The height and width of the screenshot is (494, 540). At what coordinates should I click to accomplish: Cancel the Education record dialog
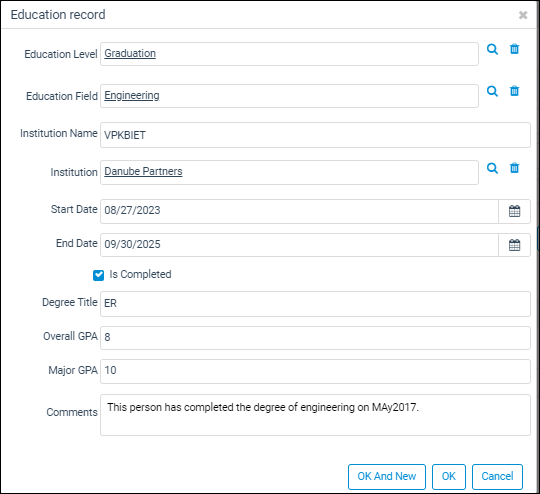(x=497, y=476)
